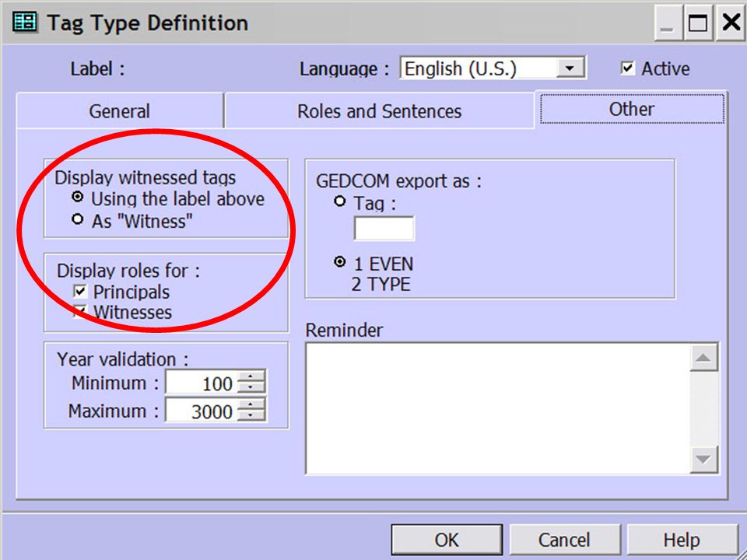This screenshot has height=560, width=747.
Task: Click the Reminder scrollbar up arrow
Action: click(703, 358)
